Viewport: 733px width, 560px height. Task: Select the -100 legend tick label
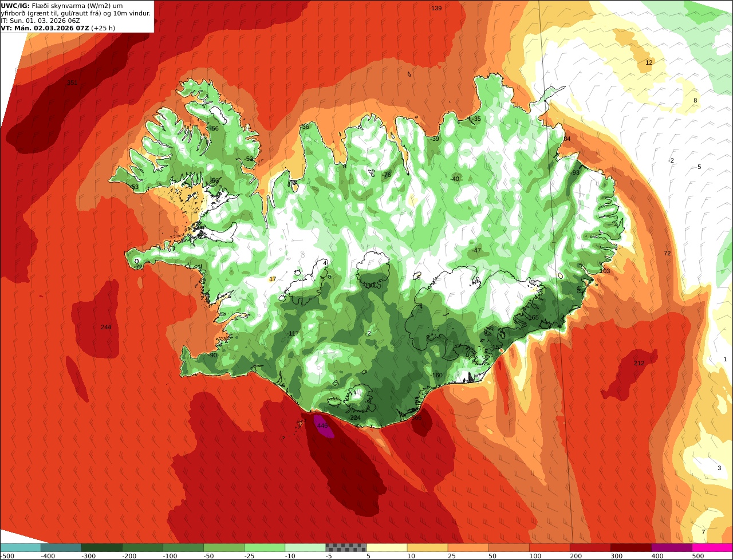170,555
